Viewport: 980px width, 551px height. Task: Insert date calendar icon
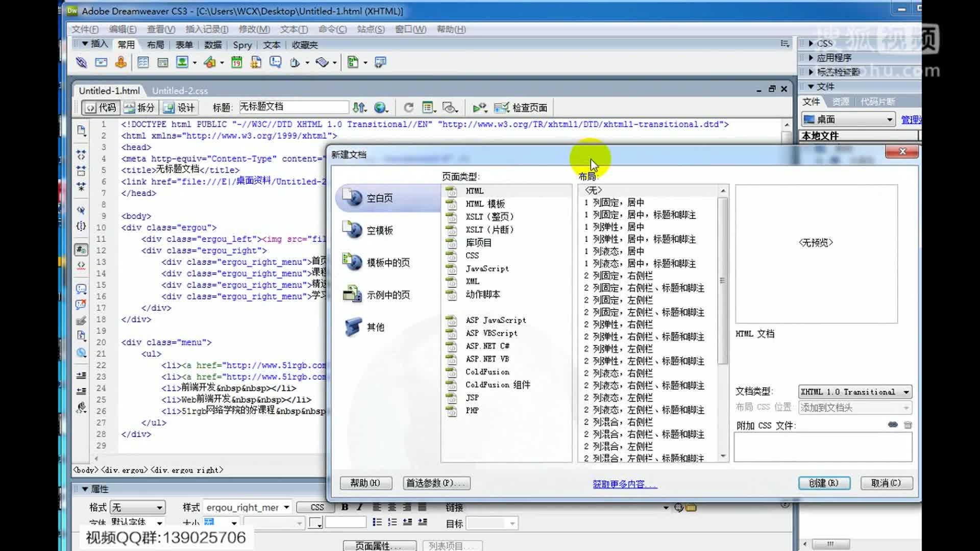tap(237, 62)
